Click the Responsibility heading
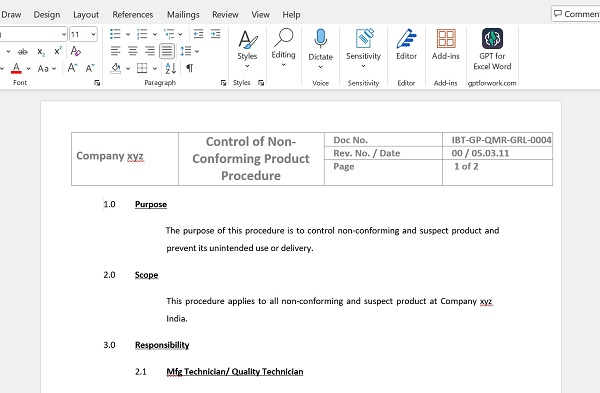 point(162,345)
